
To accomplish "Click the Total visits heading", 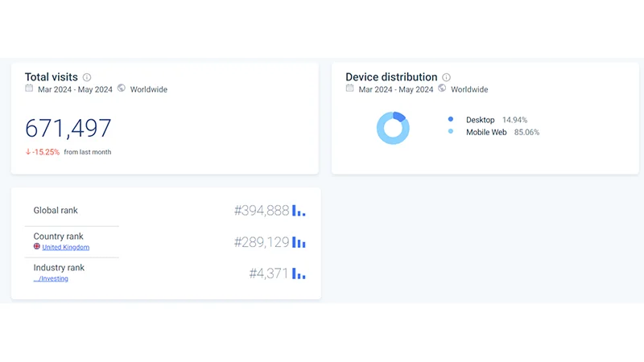I will (52, 77).
